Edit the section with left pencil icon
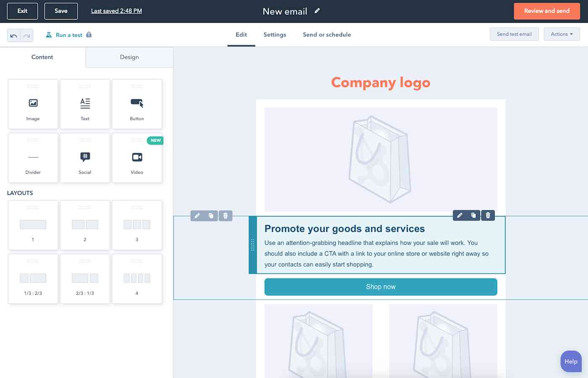The width and height of the screenshot is (588, 378). pyautogui.click(x=197, y=216)
